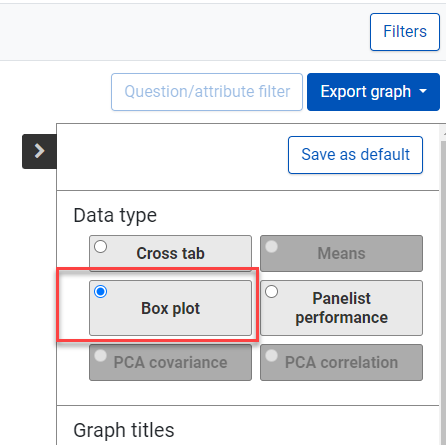Expand the side panel with chevron arrow
446x445 pixels.
coord(39,151)
